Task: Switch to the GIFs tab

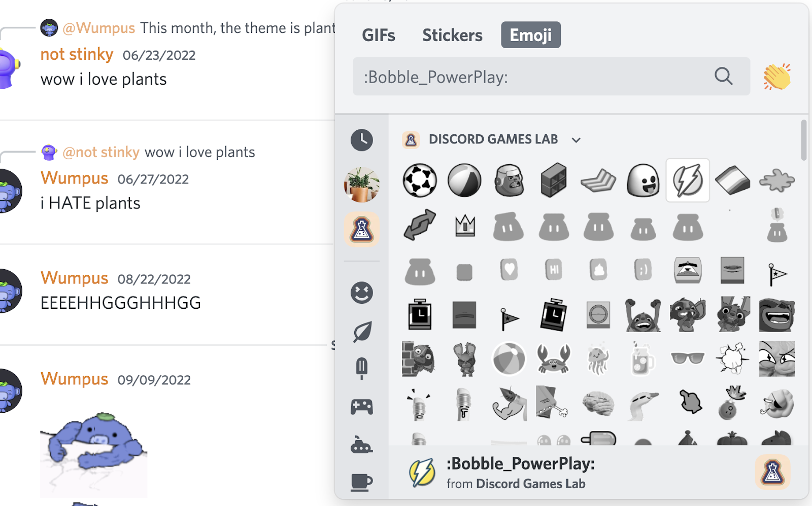Action: (x=378, y=35)
